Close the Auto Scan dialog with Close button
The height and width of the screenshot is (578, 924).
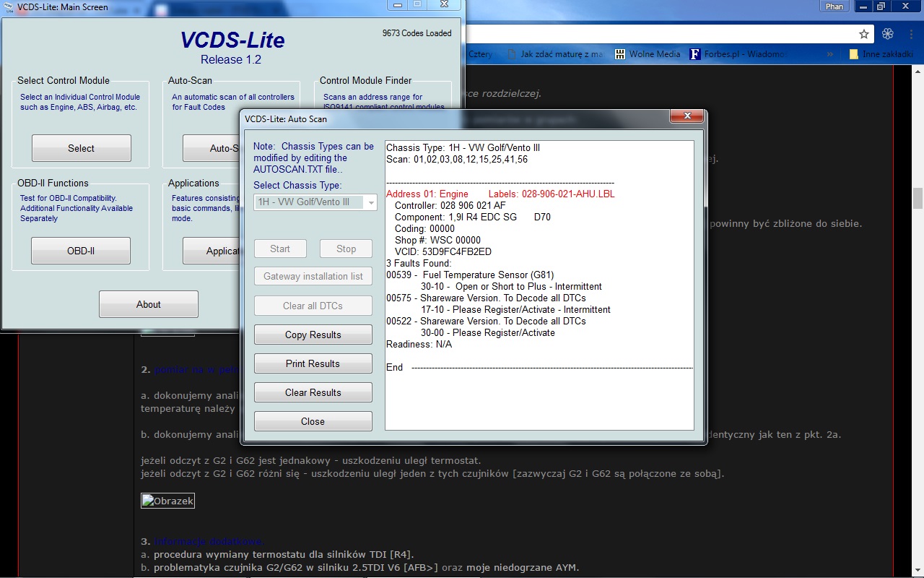[x=313, y=421]
